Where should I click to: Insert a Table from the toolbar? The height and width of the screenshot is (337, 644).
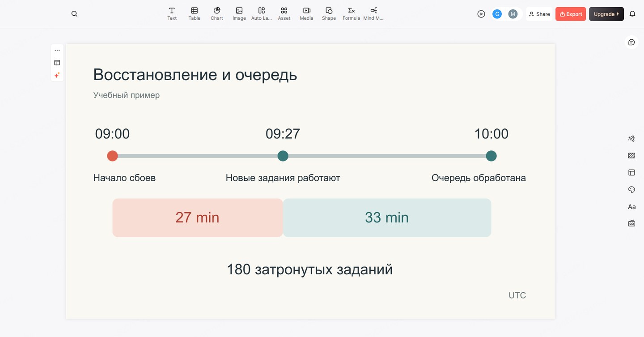coord(195,14)
